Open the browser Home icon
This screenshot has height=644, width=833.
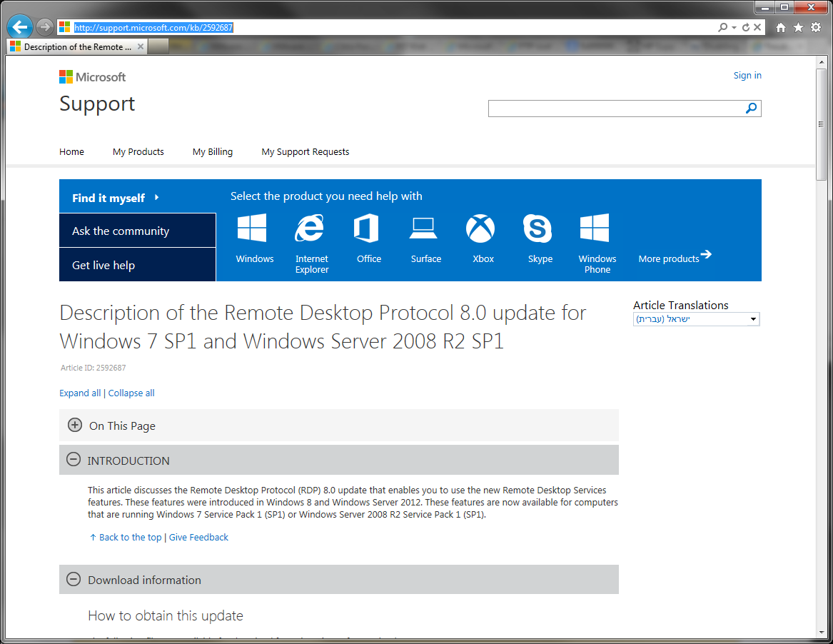[x=780, y=28]
